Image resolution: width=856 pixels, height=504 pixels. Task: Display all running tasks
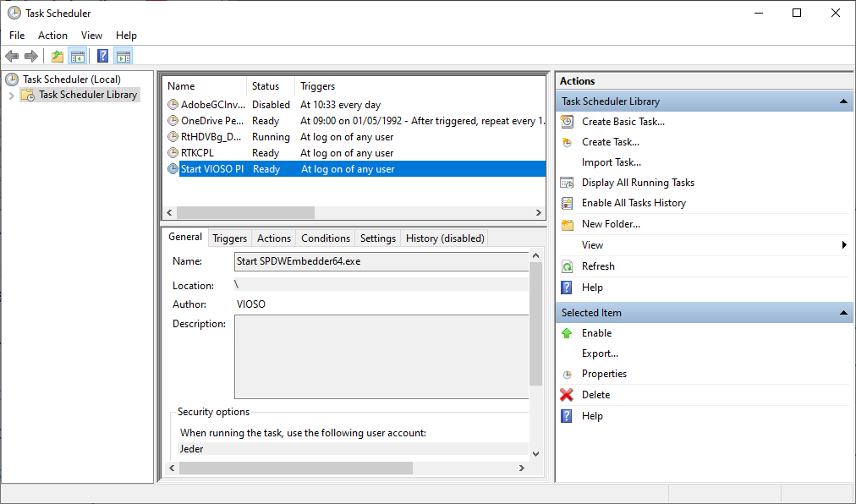click(637, 182)
